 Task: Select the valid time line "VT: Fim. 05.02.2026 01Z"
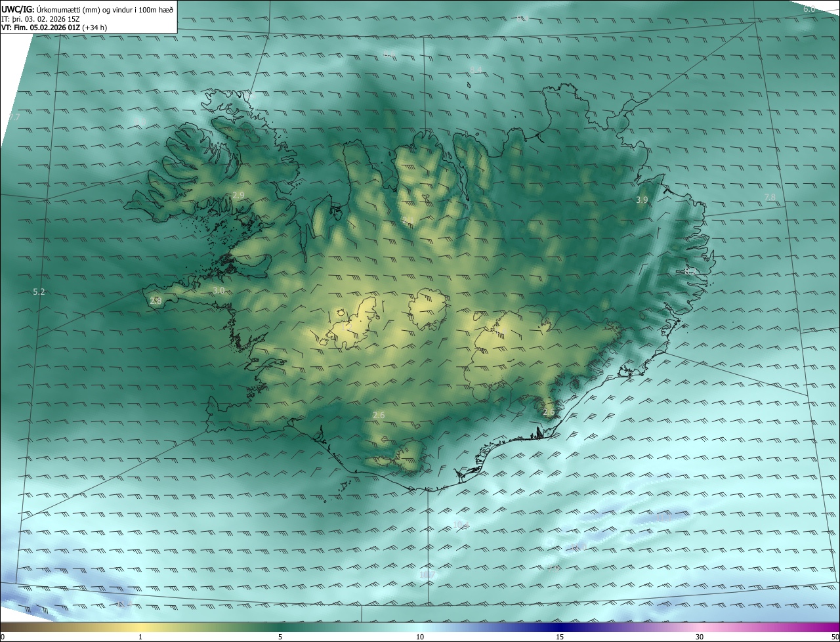coord(41,28)
